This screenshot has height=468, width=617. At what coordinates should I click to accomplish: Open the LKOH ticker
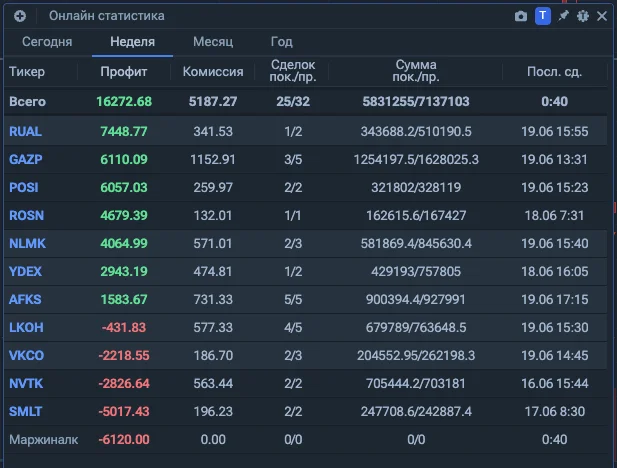click(x=26, y=327)
